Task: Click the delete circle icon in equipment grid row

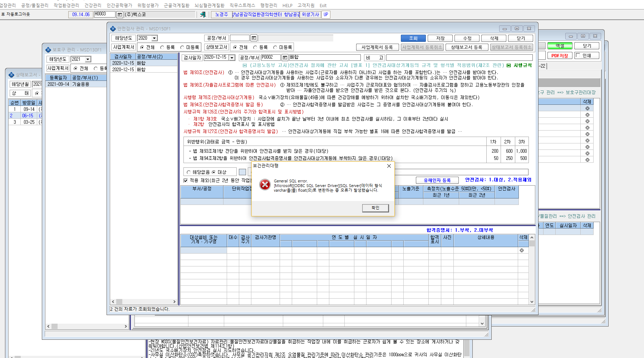Action: pyautogui.click(x=522, y=250)
